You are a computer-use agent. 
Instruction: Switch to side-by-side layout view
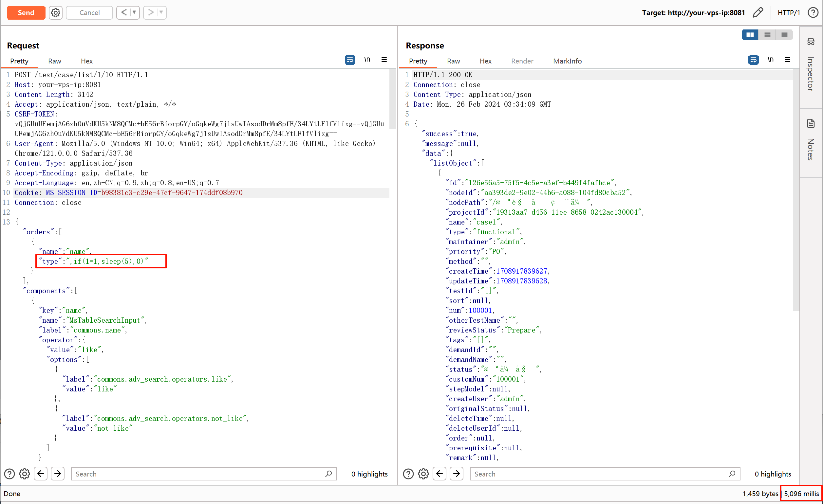tap(750, 35)
